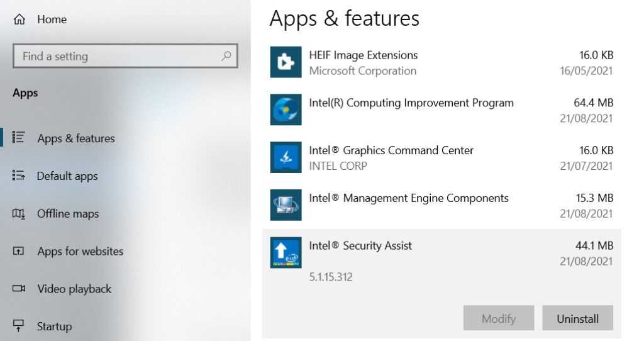This screenshot has width=644, height=341.
Task: Click the Video playback camera icon
Action: point(19,289)
